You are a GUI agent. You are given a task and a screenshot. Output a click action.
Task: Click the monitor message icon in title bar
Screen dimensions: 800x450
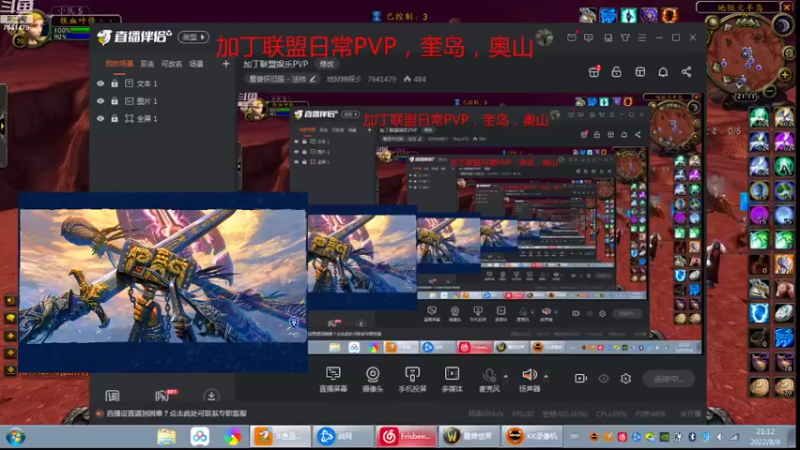coord(588,37)
